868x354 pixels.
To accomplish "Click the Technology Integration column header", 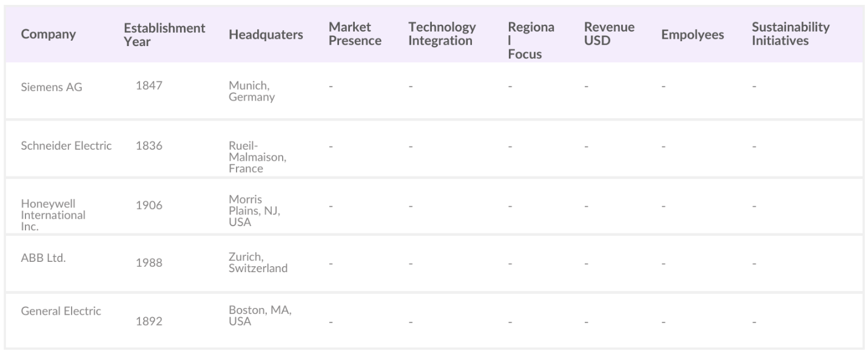I will (442, 35).
